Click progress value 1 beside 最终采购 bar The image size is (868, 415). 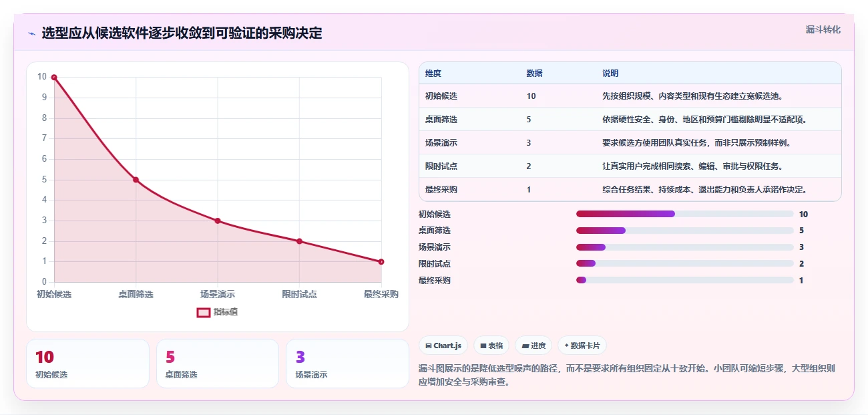click(801, 281)
